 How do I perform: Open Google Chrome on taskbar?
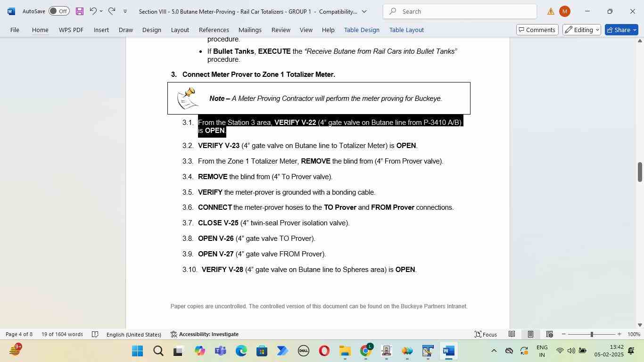pyautogui.click(x=366, y=351)
